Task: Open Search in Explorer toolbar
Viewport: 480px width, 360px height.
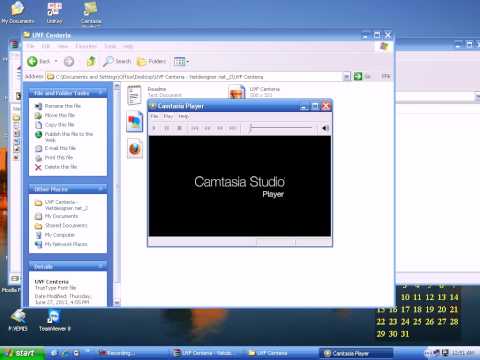Action: click(117, 61)
